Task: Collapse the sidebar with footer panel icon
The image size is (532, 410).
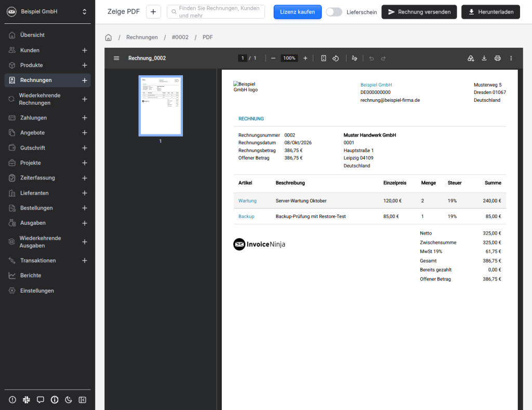Action: pos(83,400)
